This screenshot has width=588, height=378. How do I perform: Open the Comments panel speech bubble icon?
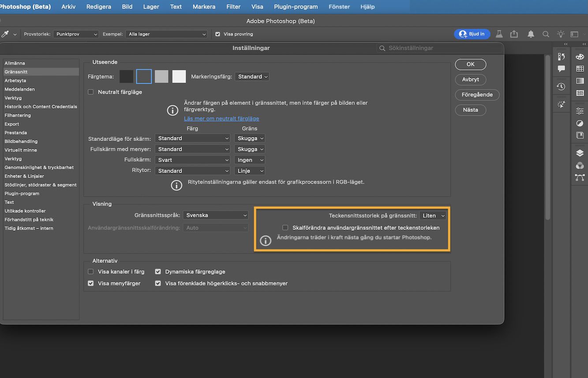[x=561, y=68]
